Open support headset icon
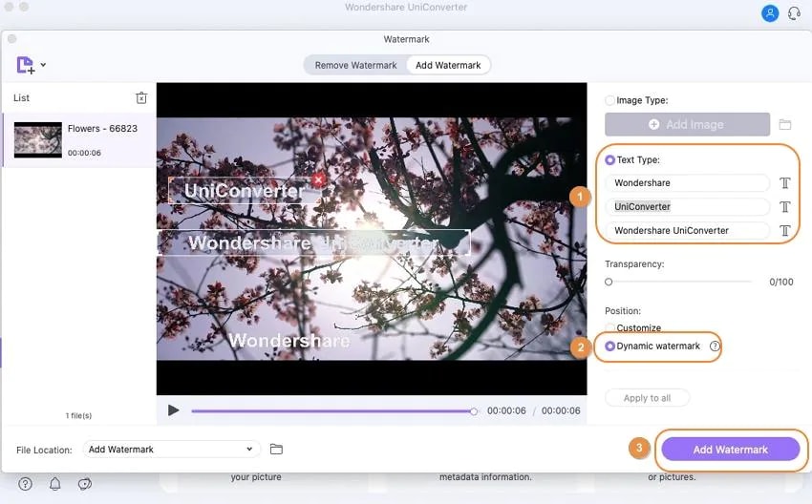The height and width of the screenshot is (504, 812). click(x=794, y=13)
